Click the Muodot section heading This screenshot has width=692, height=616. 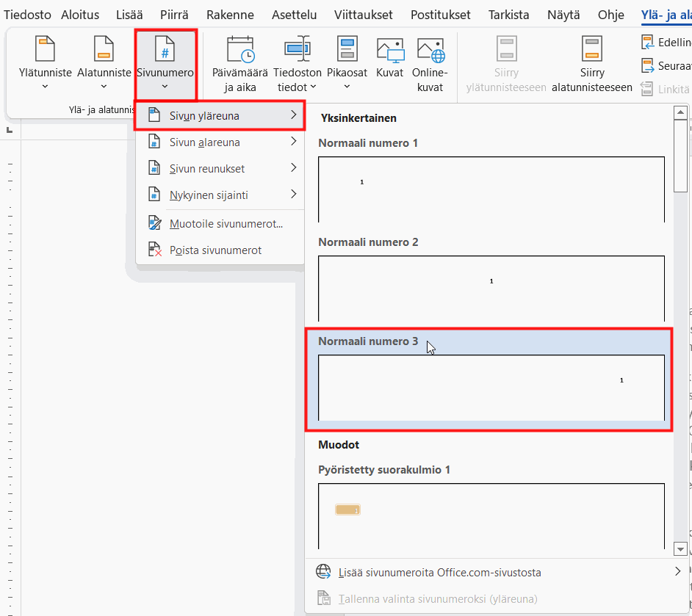(x=339, y=444)
